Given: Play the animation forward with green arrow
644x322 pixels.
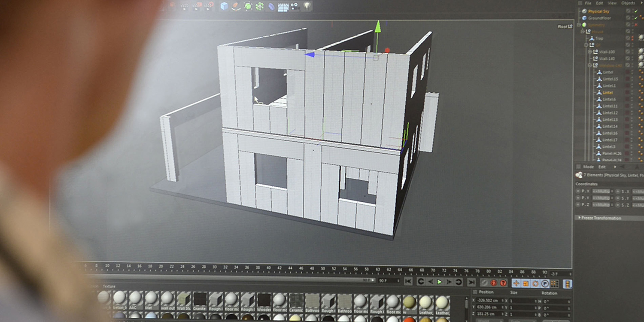Looking at the screenshot, I should [x=440, y=282].
